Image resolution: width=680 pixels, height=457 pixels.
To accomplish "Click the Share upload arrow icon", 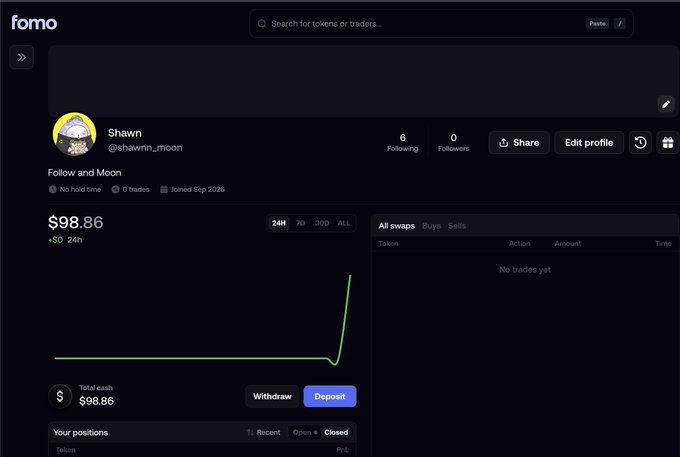I will click(x=503, y=143).
